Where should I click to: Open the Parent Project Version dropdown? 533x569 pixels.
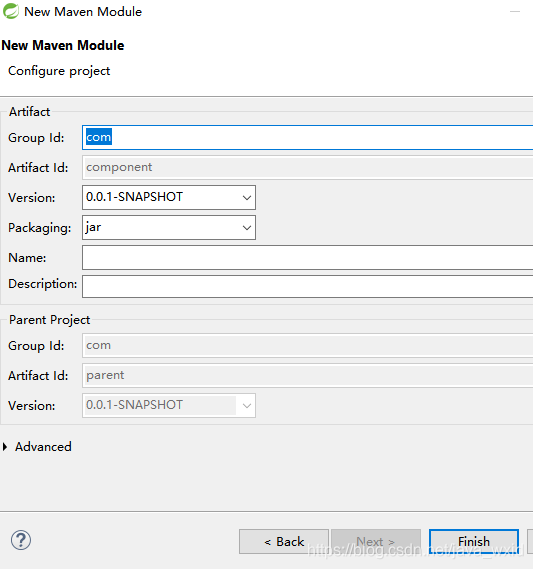tap(169, 405)
